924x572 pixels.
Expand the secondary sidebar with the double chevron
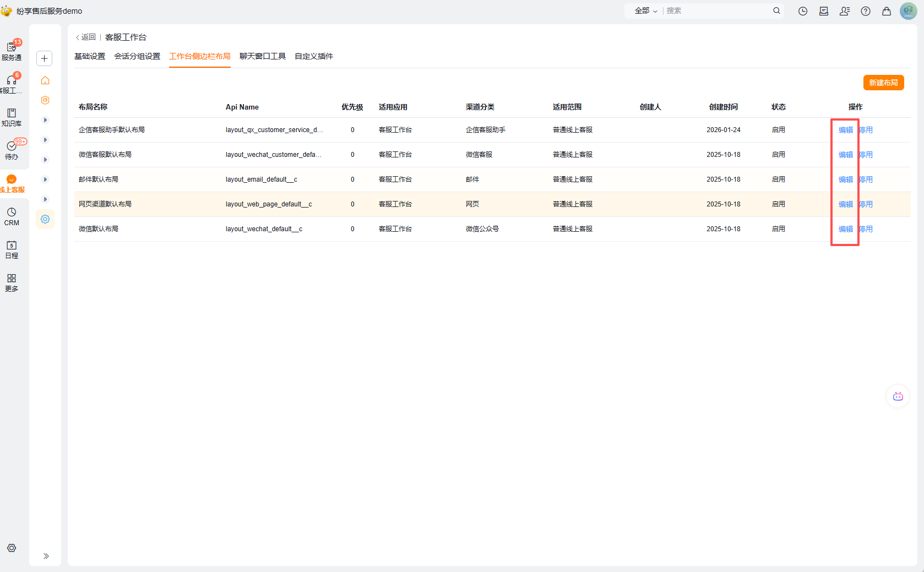point(46,556)
